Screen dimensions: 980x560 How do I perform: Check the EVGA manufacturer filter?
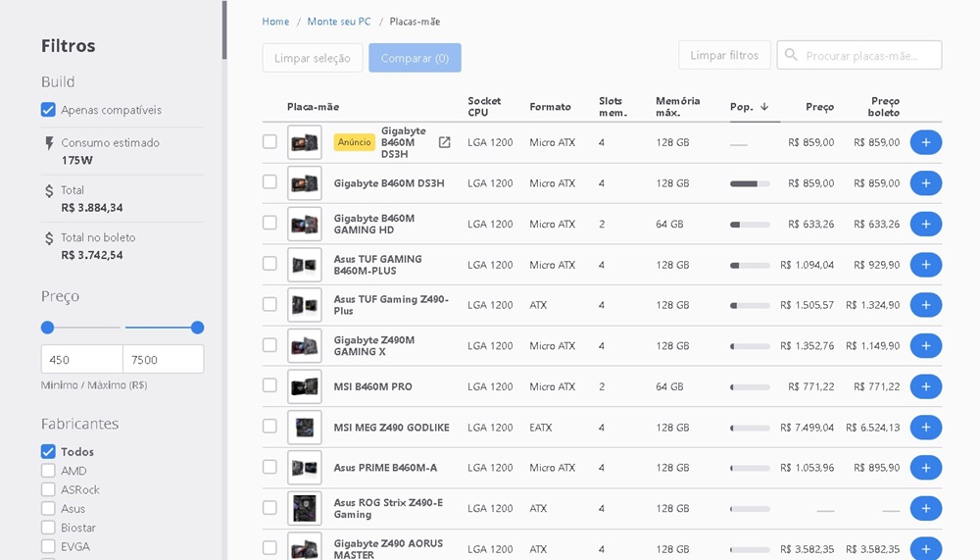coord(48,546)
